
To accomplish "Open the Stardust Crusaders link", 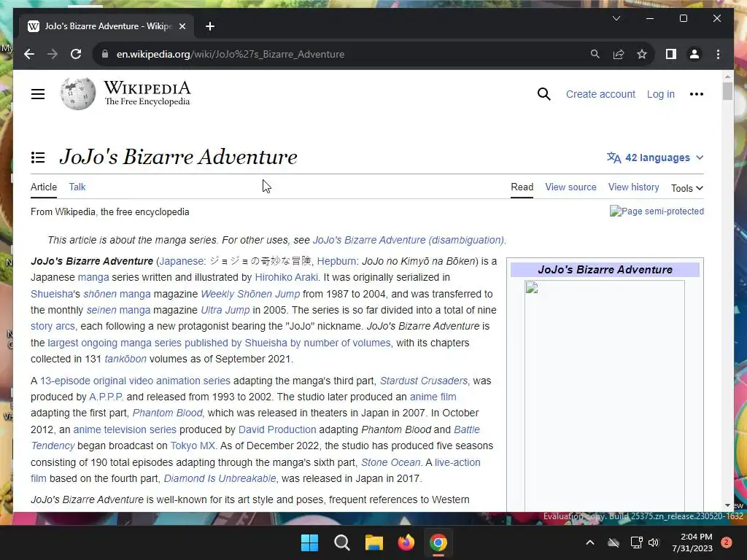I will pyautogui.click(x=424, y=381).
